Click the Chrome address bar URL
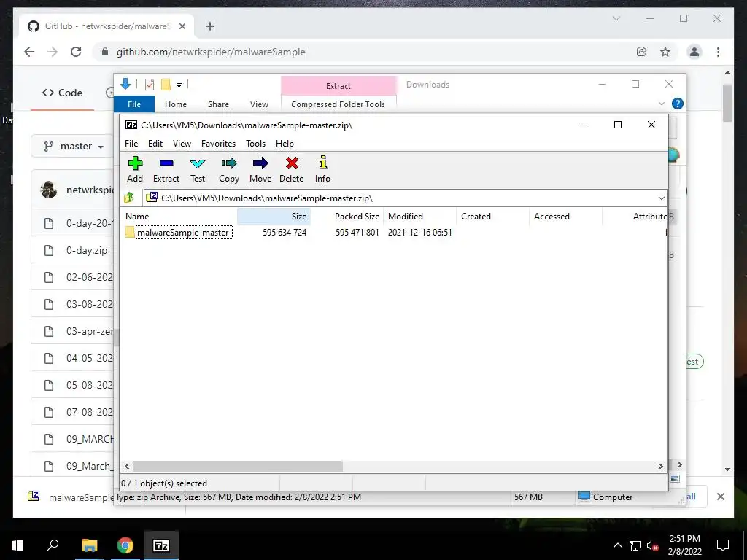The width and height of the screenshot is (747, 560). [x=211, y=52]
